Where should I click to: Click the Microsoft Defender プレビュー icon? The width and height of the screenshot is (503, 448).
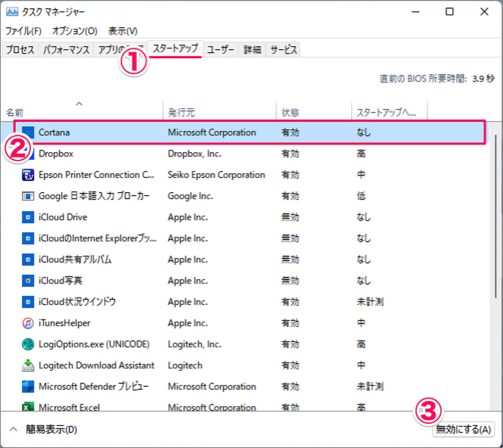[28, 387]
